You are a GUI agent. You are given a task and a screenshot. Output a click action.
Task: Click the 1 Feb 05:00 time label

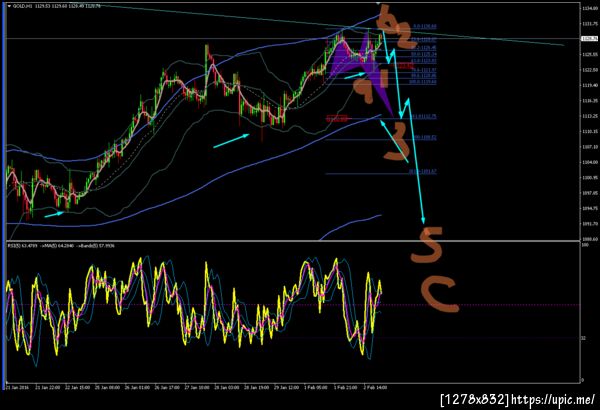(x=315, y=387)
